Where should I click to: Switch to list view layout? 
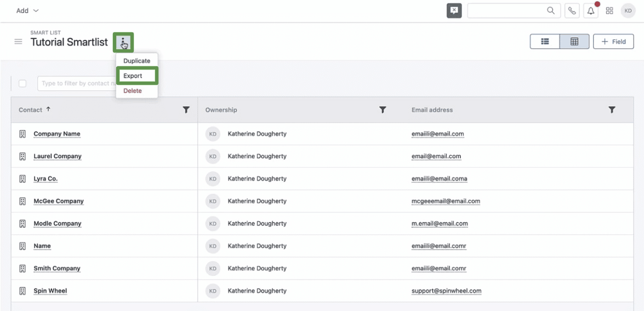pyautogui.click(x=545, y=42)
